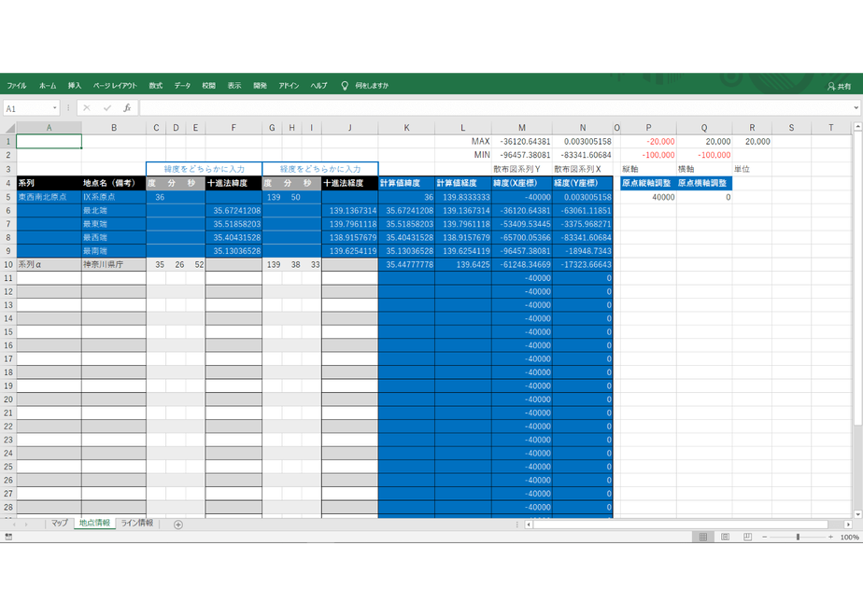This screenshot has height=616, width=863.
Task: Select the 経度をどちらかに入力 header cell
Action: point(320,169)
